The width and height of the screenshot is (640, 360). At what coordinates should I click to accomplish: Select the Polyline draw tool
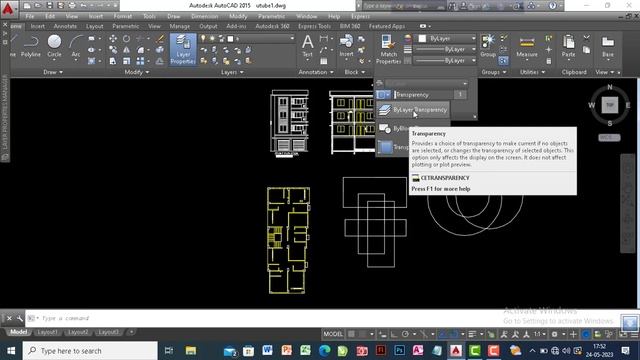click(31, 46)
